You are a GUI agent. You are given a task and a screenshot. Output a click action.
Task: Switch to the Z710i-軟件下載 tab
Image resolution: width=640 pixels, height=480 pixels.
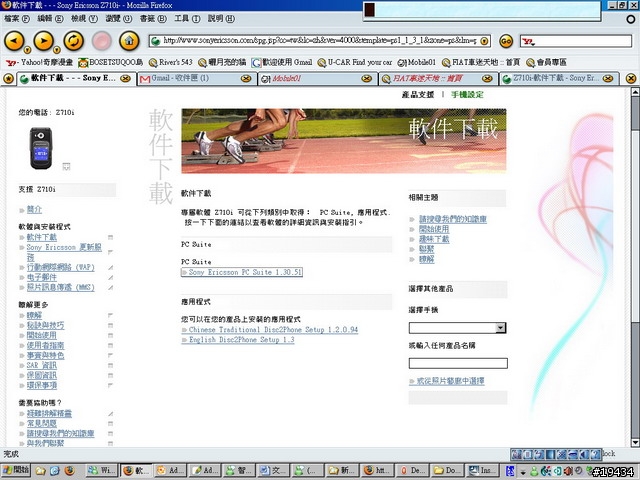[x=553, y=78]
